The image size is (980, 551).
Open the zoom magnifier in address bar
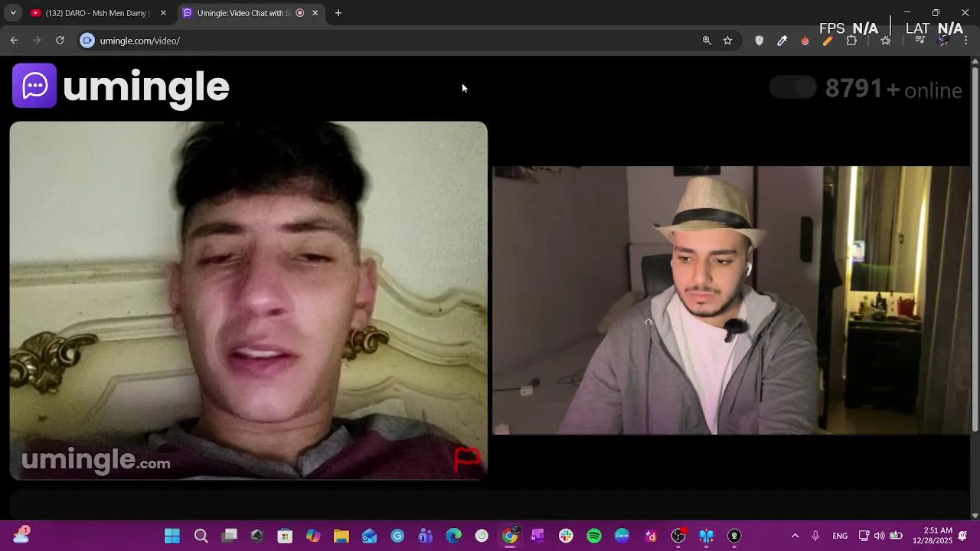coord(707,41)
